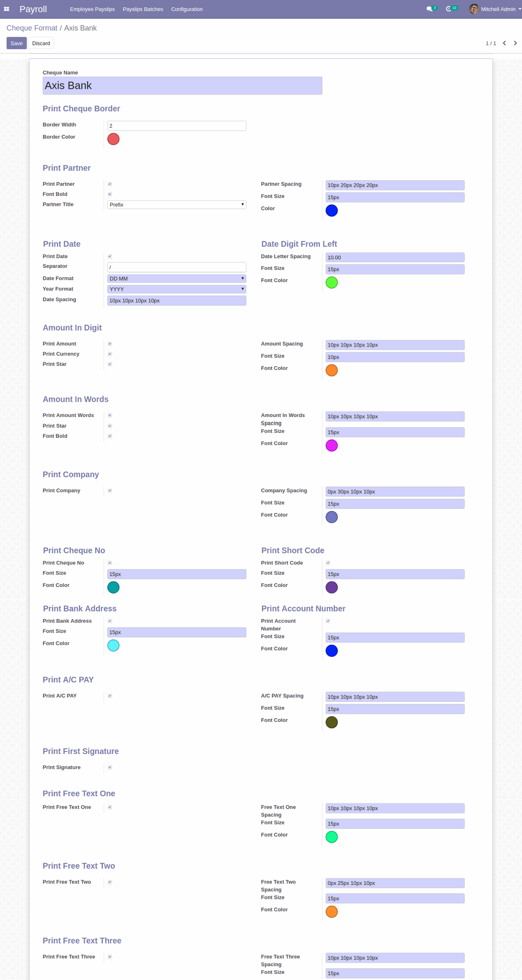Open the Payslips Batches menu
The height and width of the screenshot is (980, 522).
coord(143,9)
